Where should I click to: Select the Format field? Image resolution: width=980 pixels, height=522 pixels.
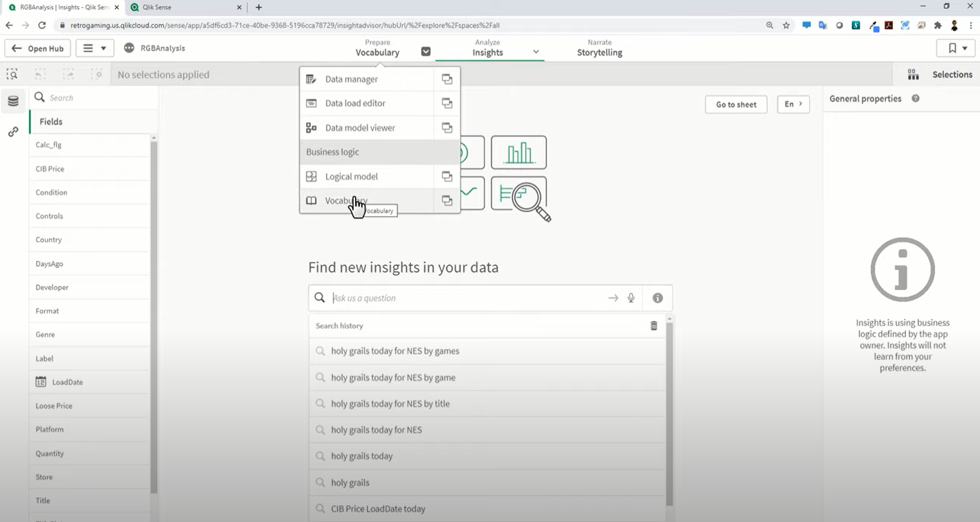(89, 311)
